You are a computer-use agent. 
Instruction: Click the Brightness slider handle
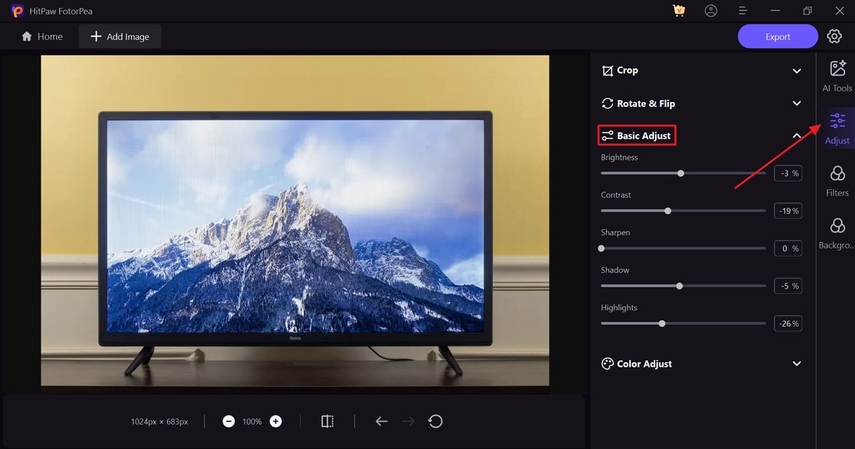(681, 173)
